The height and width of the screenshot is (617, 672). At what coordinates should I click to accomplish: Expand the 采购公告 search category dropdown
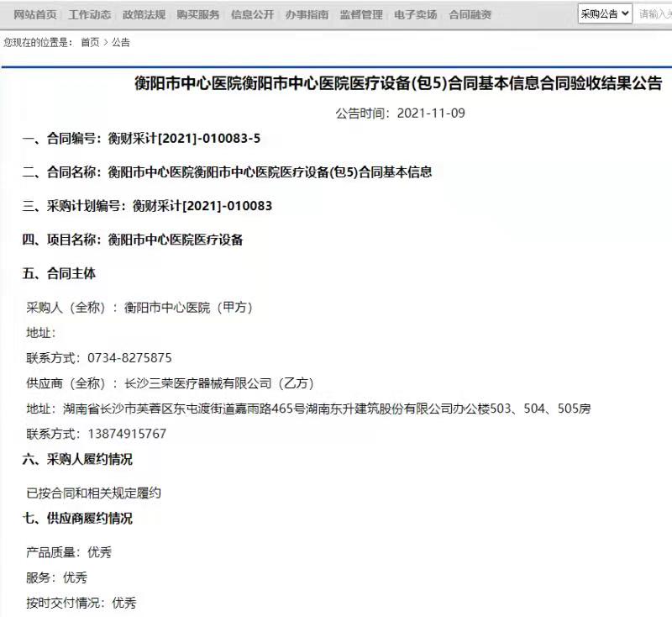click(x=605, y=14)
